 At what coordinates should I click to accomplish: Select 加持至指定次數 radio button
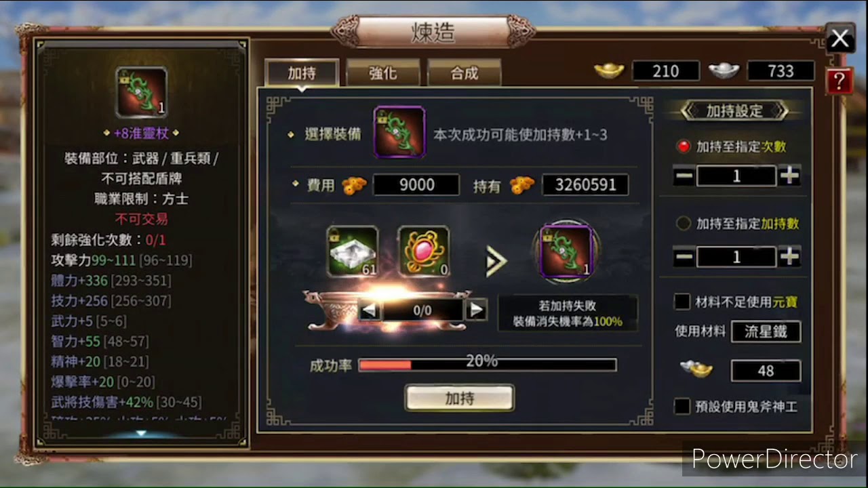tap(684, 146)
